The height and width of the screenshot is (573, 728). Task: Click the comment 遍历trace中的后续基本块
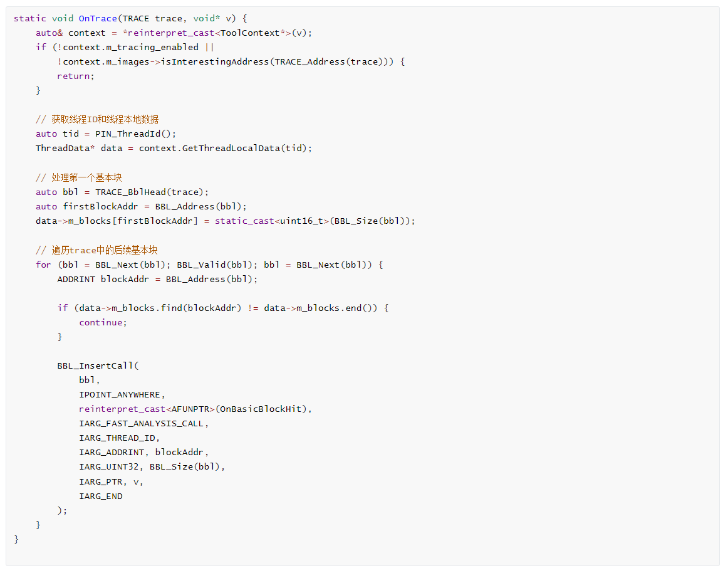[96, 250]
